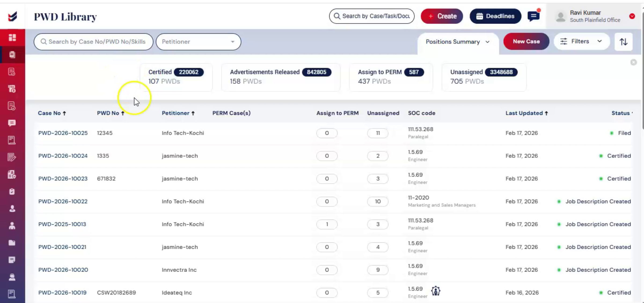Click Unassigned count 5 for Ideateq Inc
644x303 pixels.
[x=378, y=293]
